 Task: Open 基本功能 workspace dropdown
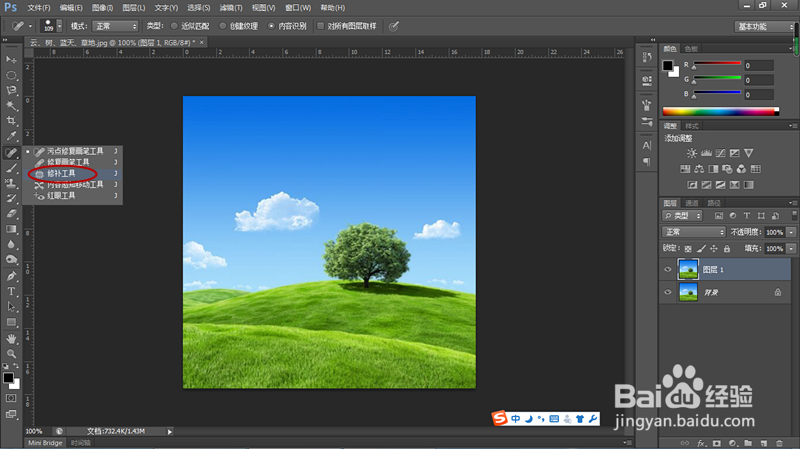(x=764, y=27)
